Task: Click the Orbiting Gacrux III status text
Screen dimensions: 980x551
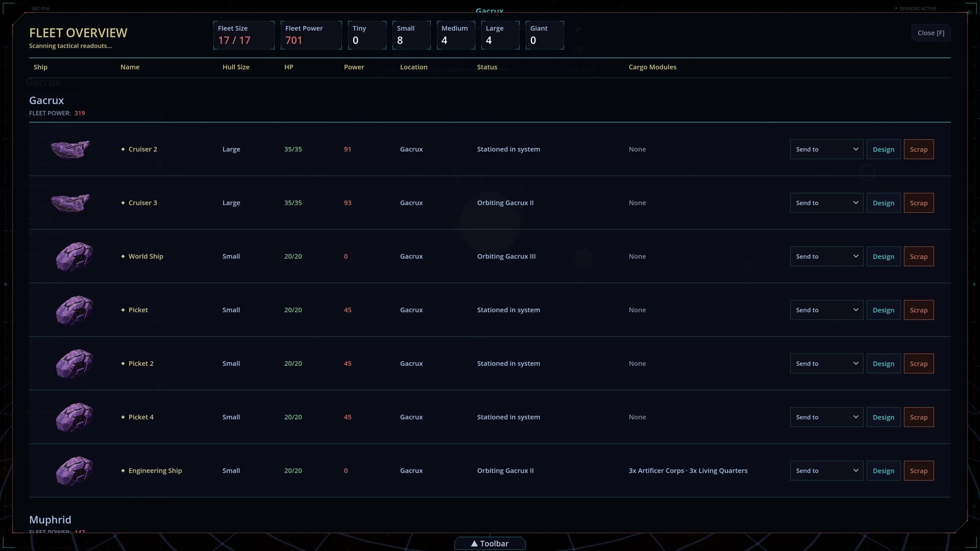Action: (x=506, y=256)
